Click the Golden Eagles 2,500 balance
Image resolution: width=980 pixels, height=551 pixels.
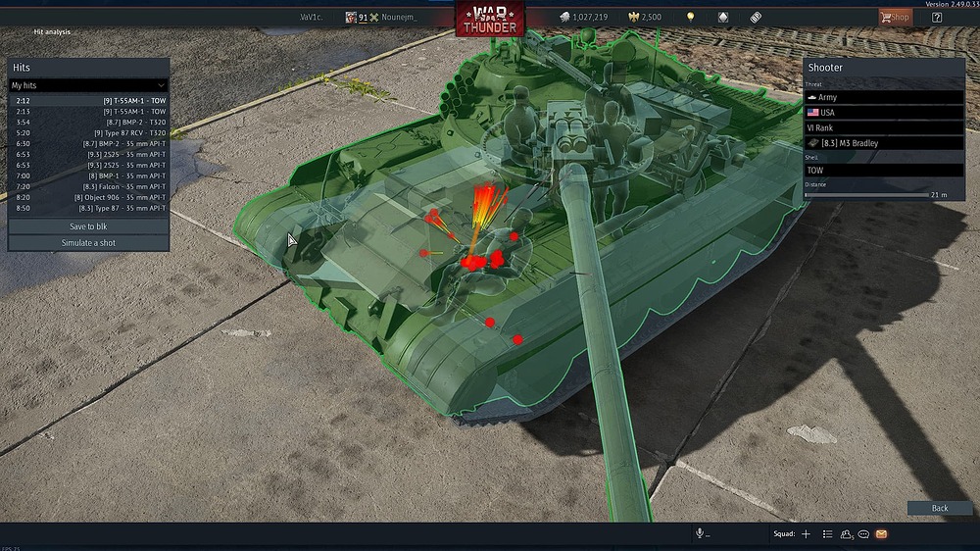click(x=643, y=17)
